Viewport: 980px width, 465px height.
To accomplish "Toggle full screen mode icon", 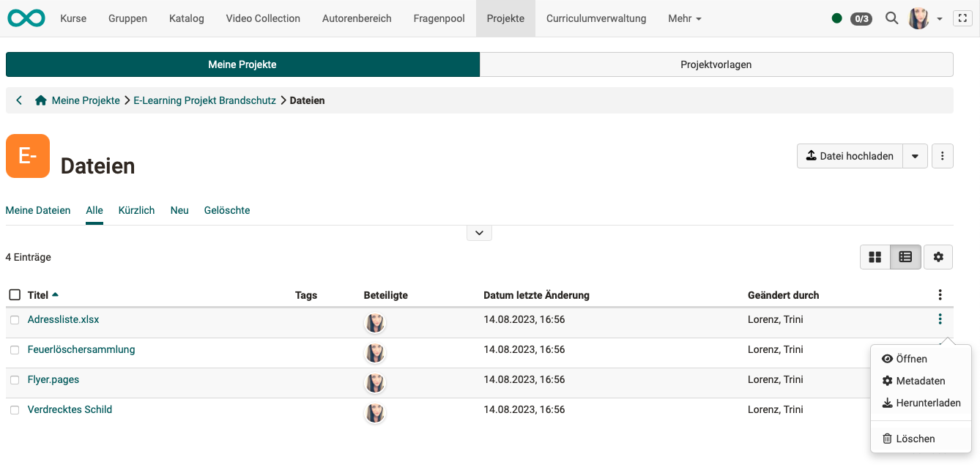I will click(962, 18).
